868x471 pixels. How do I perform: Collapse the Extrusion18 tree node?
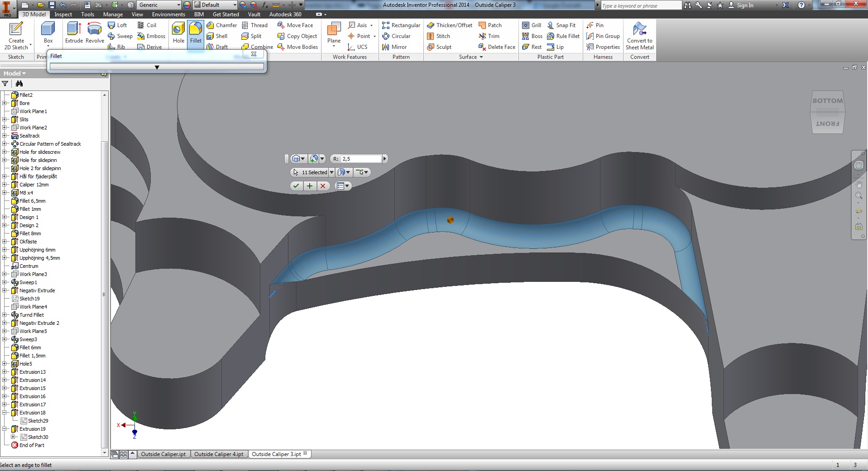tap(5, 413)
